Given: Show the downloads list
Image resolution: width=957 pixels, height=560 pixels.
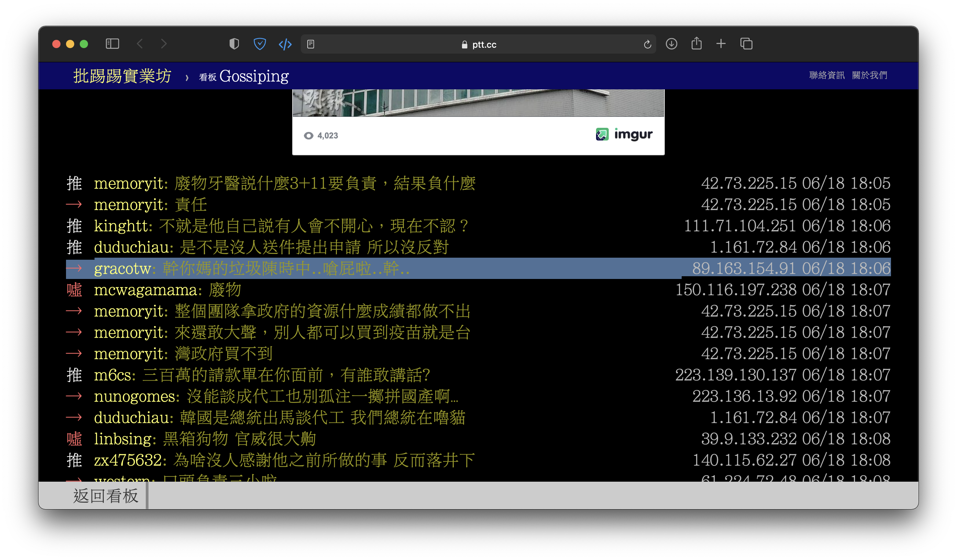Looking at the screenshot, I should point(671,44).
